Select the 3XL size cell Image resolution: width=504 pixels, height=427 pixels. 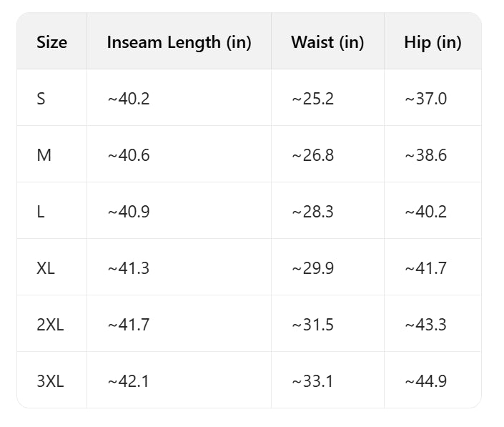coord(50,381)
